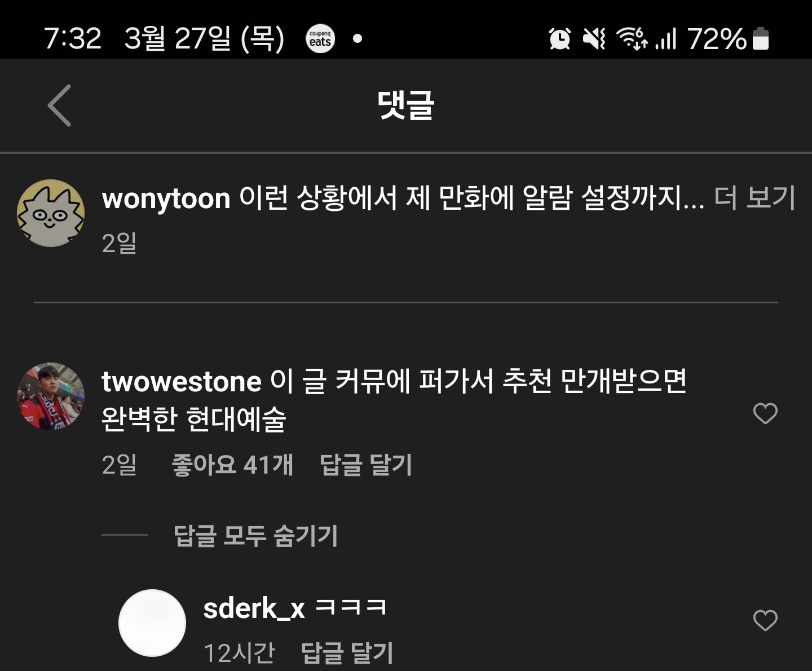Tap the Wi-Fi status icon

(632, 39)
